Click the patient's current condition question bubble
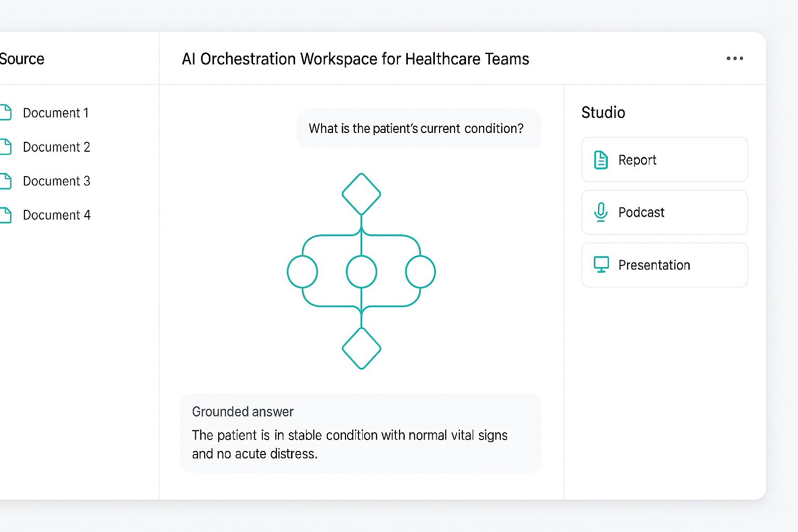The width and height of the screenshot is (798, 532). [x=418, y=128]
